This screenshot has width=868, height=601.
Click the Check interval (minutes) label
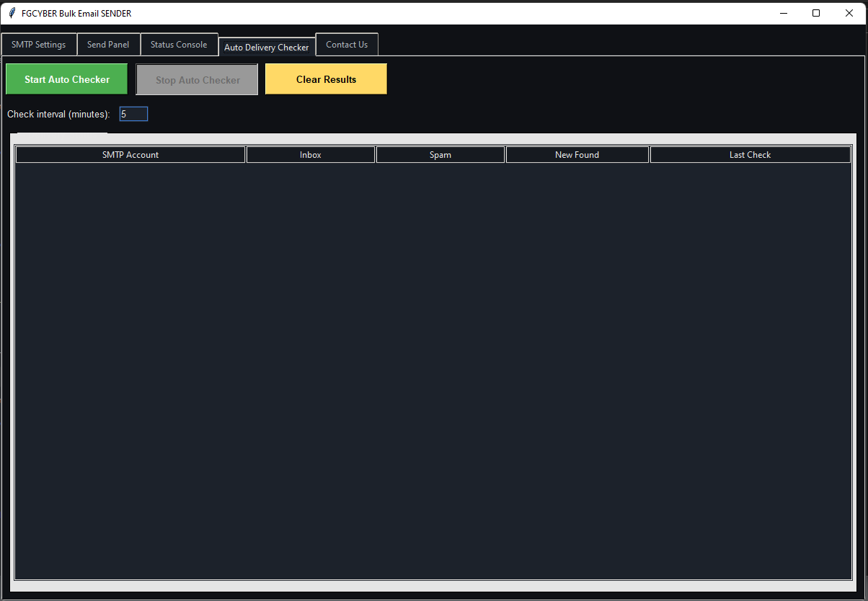tap(58, 115)
